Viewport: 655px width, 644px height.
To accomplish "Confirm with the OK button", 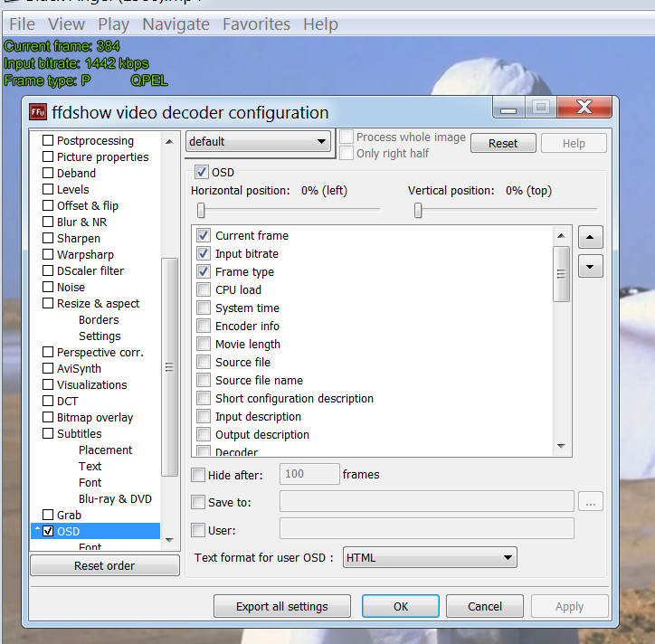I will point(401,606).
